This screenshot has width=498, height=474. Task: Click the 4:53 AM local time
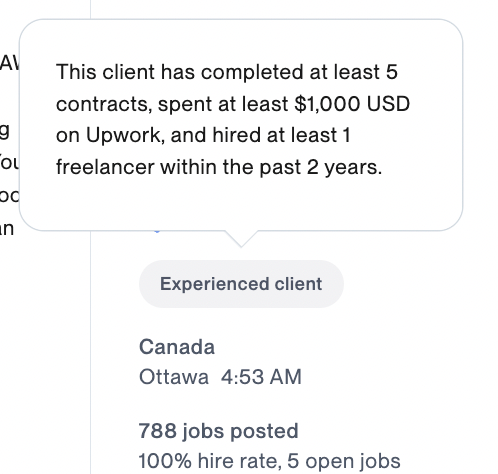(x=261, y=377)
